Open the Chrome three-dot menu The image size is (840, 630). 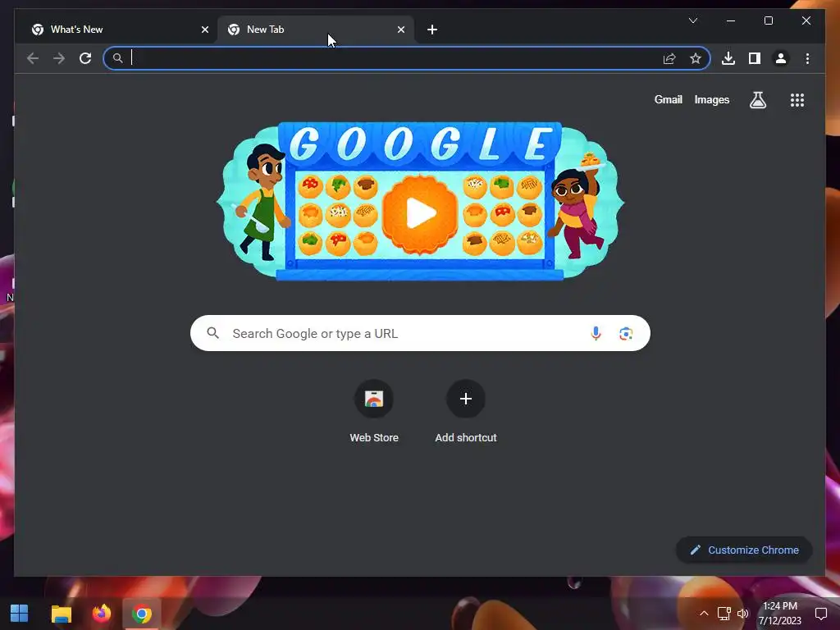click(807, 58)
